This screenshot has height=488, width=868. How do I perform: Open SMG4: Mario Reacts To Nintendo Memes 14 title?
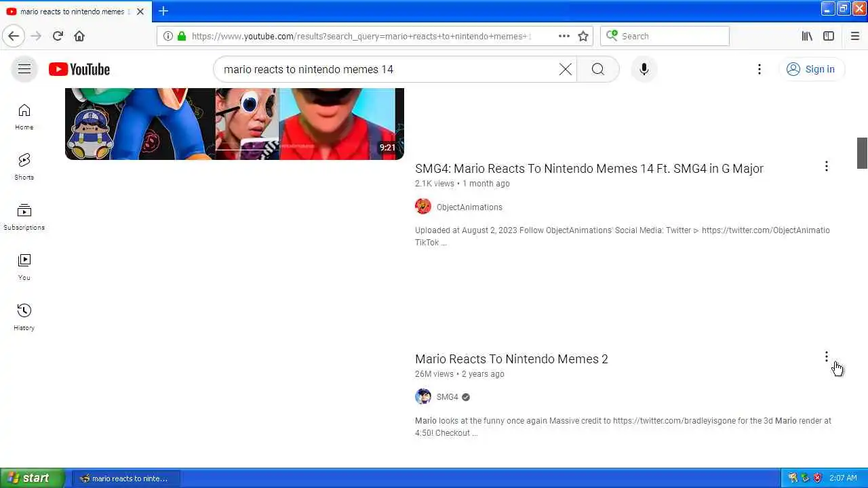(589, 169)
